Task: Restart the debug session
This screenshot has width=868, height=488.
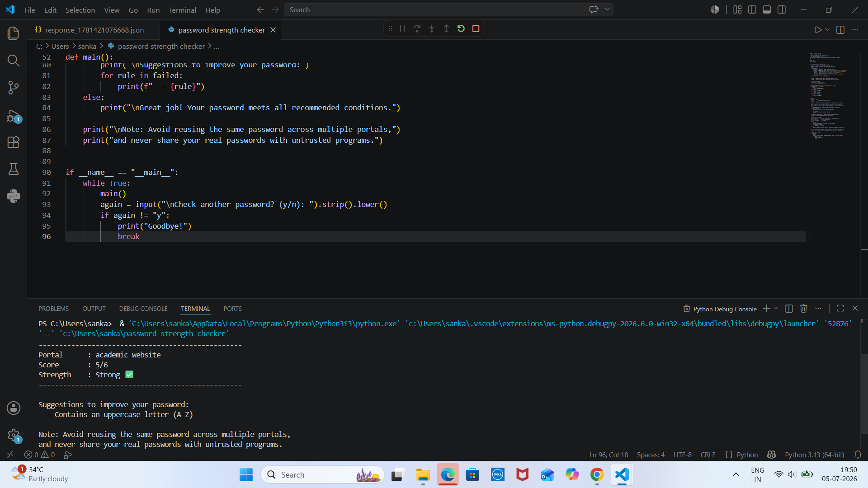Action: (x=461, y=28)
